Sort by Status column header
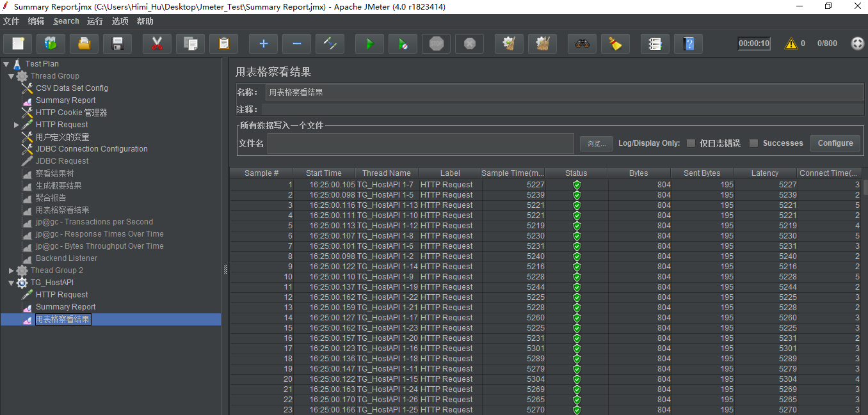This screenshot has height=415, width=868. (x=576, y=173)
